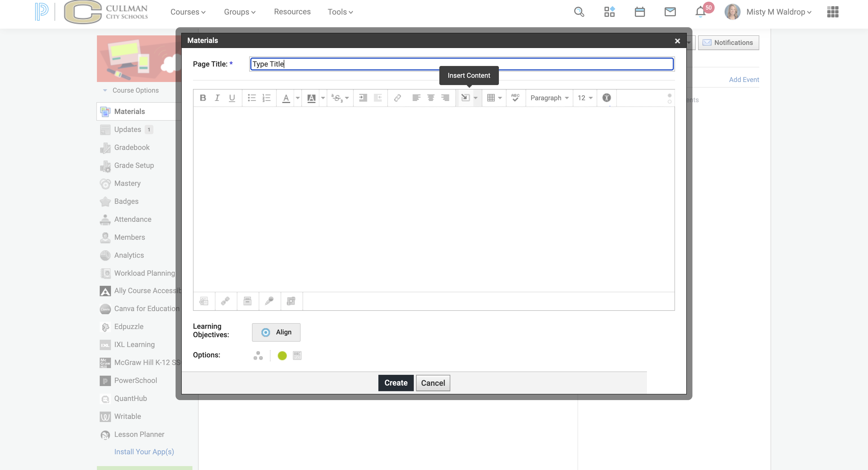Open the accessibility checker icon

(x=606, y=98)
